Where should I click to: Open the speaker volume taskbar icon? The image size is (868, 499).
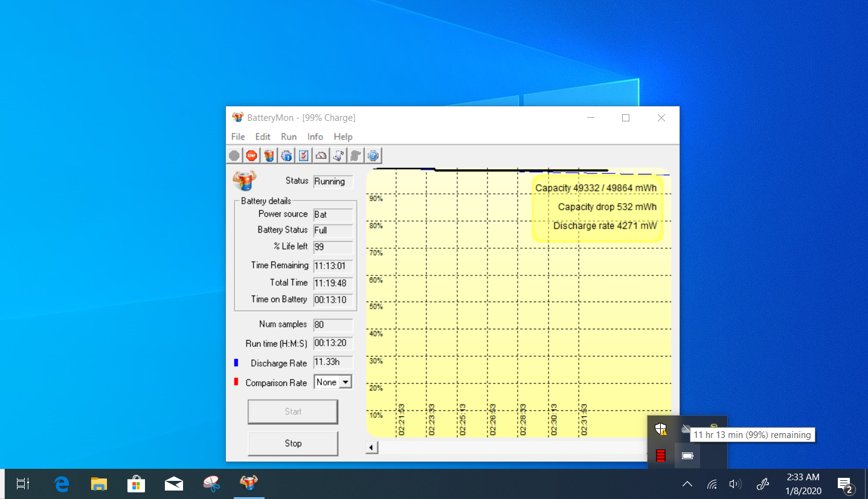735,484
